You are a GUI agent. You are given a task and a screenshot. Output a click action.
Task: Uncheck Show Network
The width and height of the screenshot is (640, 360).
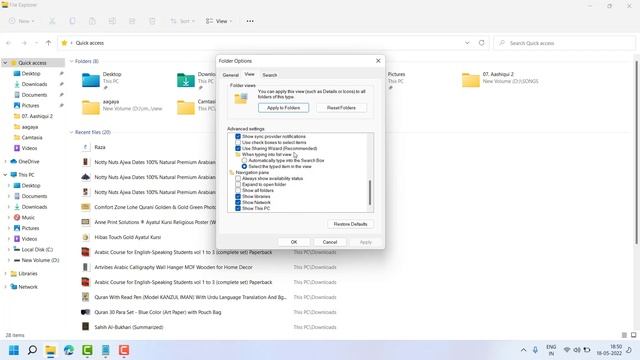[238, 202]
